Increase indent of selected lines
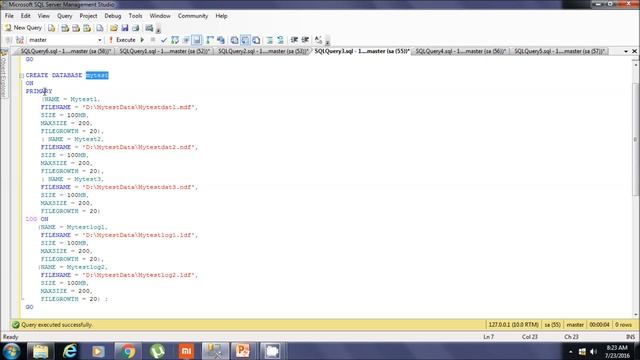 pyautogui.click(x=305, y=40)
